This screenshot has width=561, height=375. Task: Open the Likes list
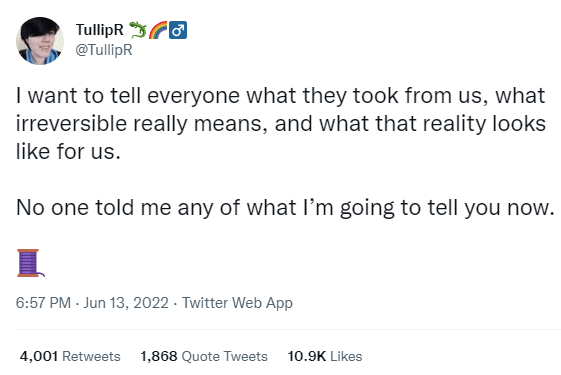325,356
